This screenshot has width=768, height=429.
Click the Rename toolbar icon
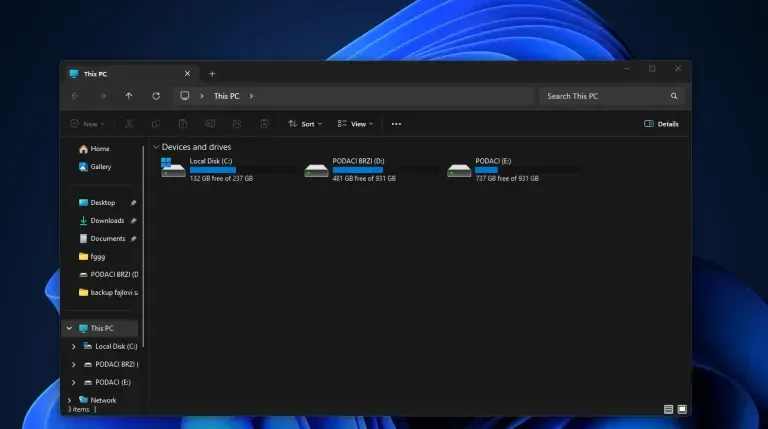[x=210, y=124]
